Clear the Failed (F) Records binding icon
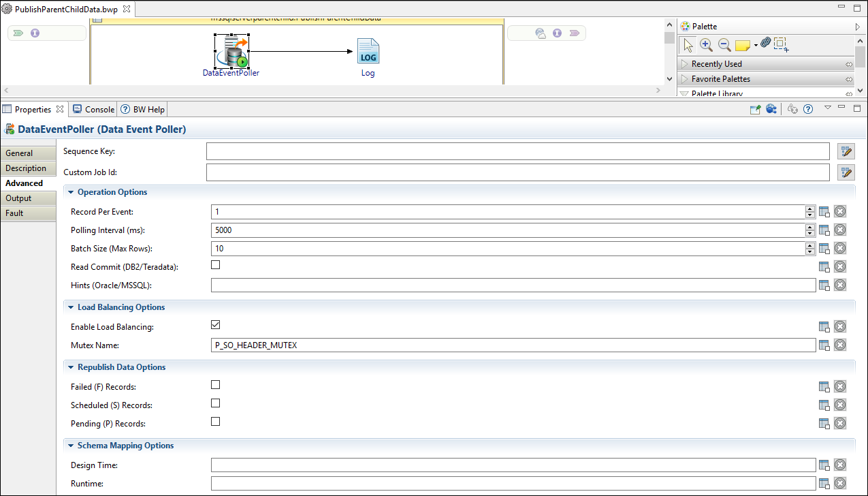868x496 pixels. (840, 387)
